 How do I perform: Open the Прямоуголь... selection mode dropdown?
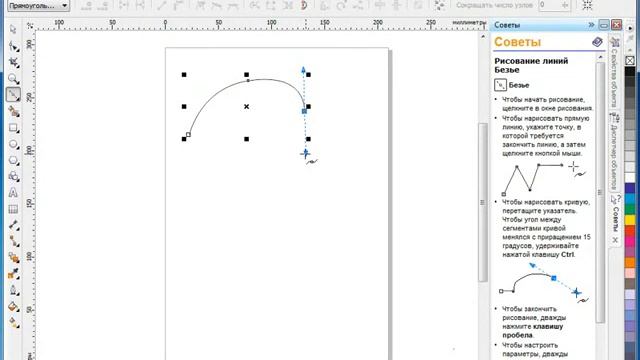tap(38, 6)
